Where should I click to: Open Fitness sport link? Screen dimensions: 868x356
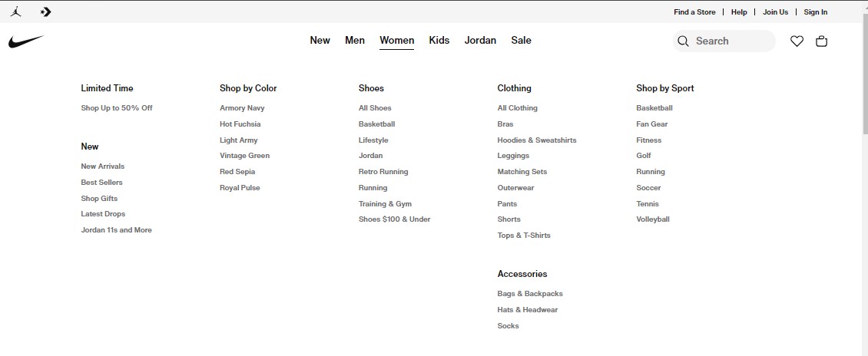(x=649, y=140)
